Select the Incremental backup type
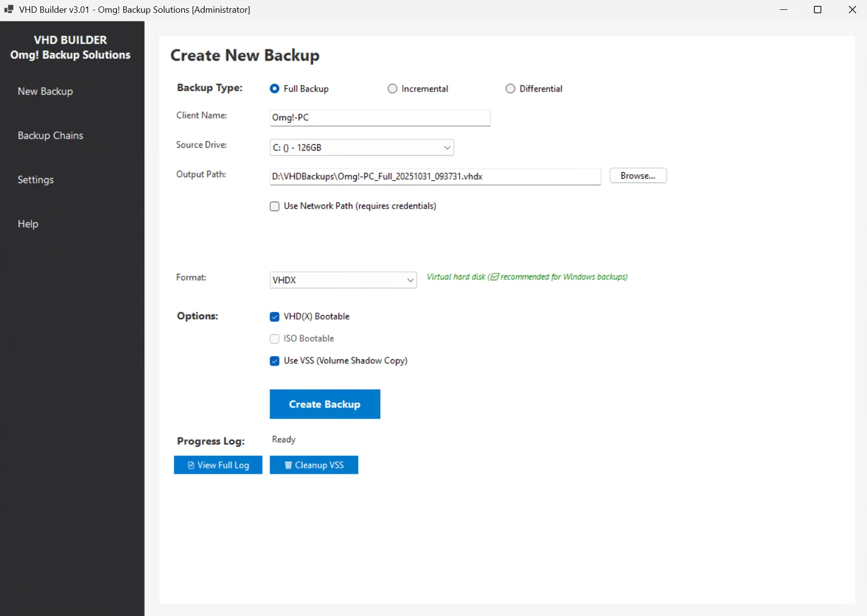 tap(392, 88)
